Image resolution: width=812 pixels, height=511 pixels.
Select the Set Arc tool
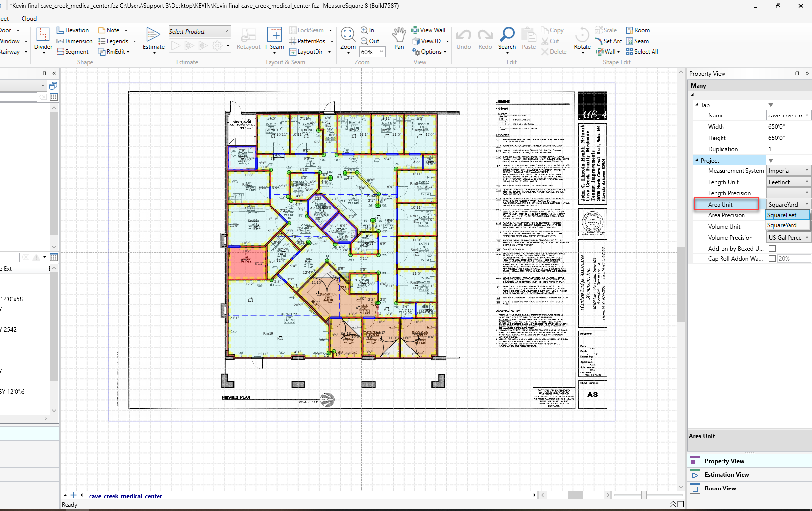click(x=609, y=41)
